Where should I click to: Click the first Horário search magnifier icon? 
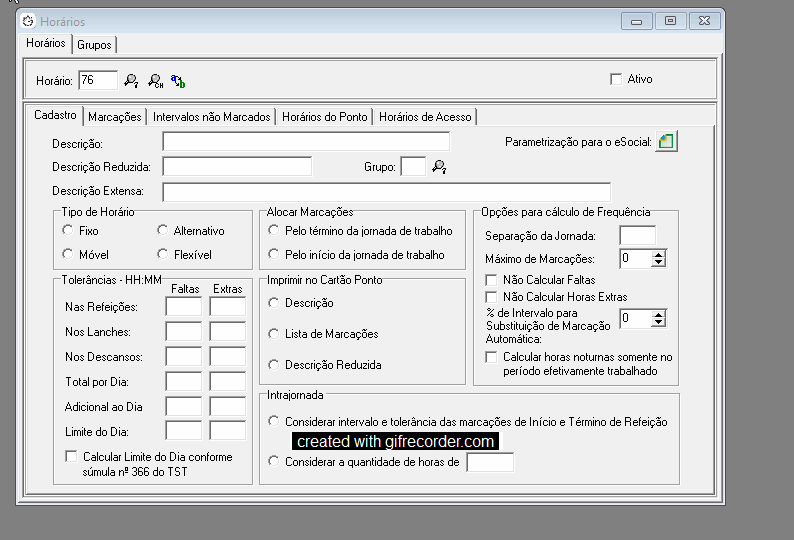[131, 80]
